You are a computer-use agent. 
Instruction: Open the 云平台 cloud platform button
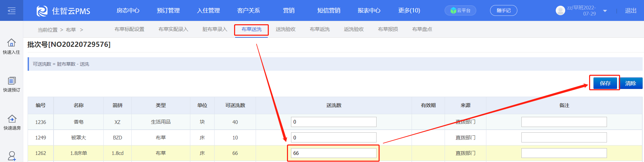click(x=460, y=11)
